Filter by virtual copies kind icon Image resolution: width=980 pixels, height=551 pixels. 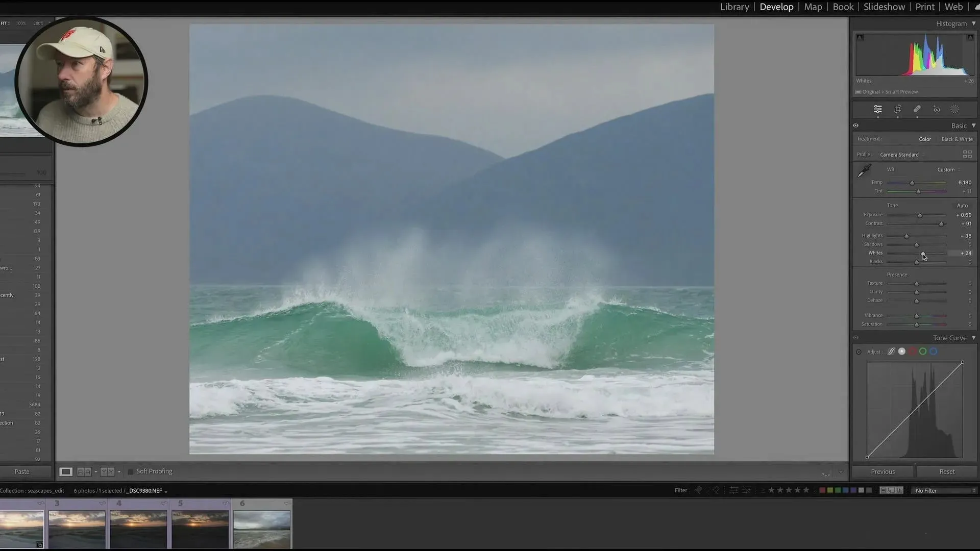click(x=891, y=490)
